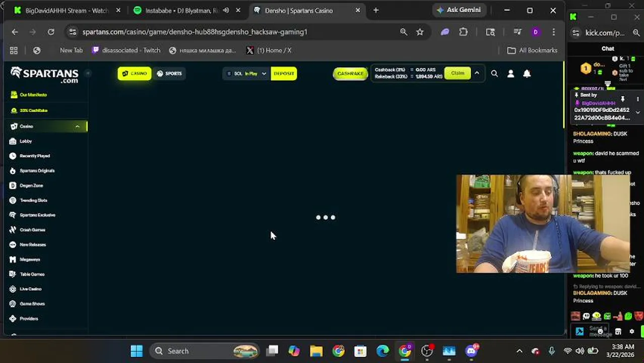Open OBS Studio from the taskbar
The height and width of the screenshot is (363, 644).
point(427,351)
